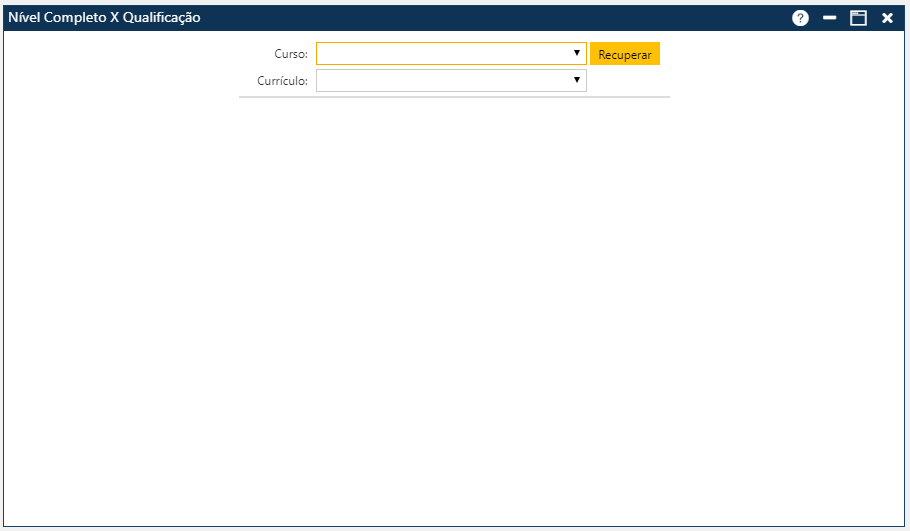Close the Nível Completo X Qualificação window
The height and width of the screenshot is (531, 910).
[887, 18]
